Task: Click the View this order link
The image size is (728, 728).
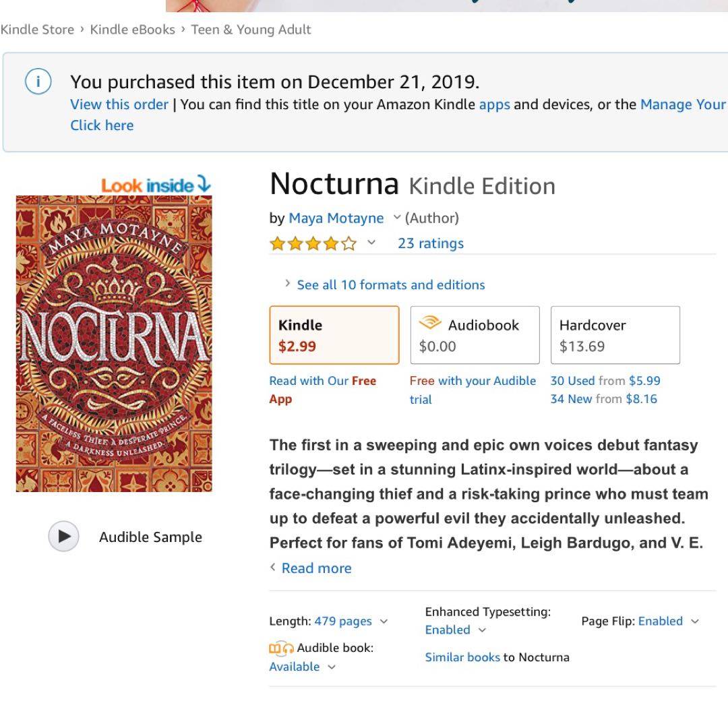Action: pos(119,104)
